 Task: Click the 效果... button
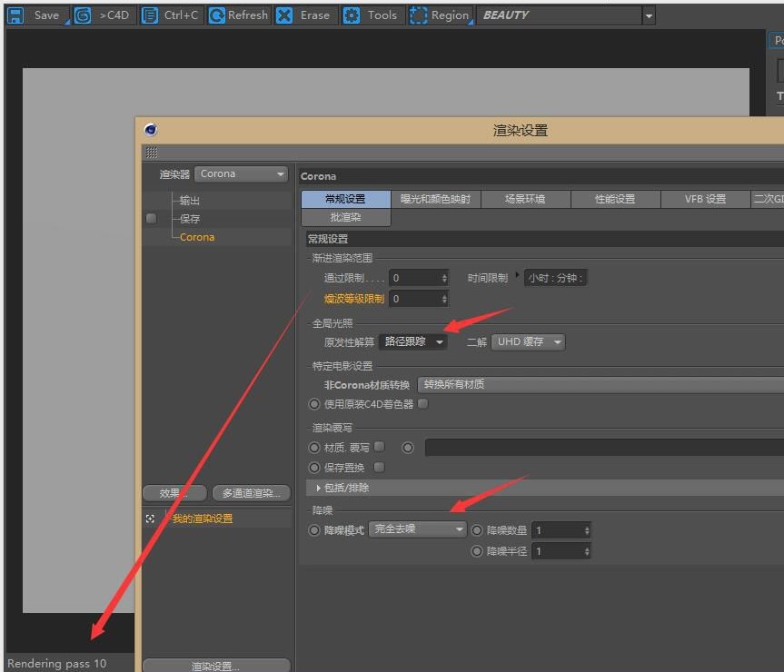[174, 493]
